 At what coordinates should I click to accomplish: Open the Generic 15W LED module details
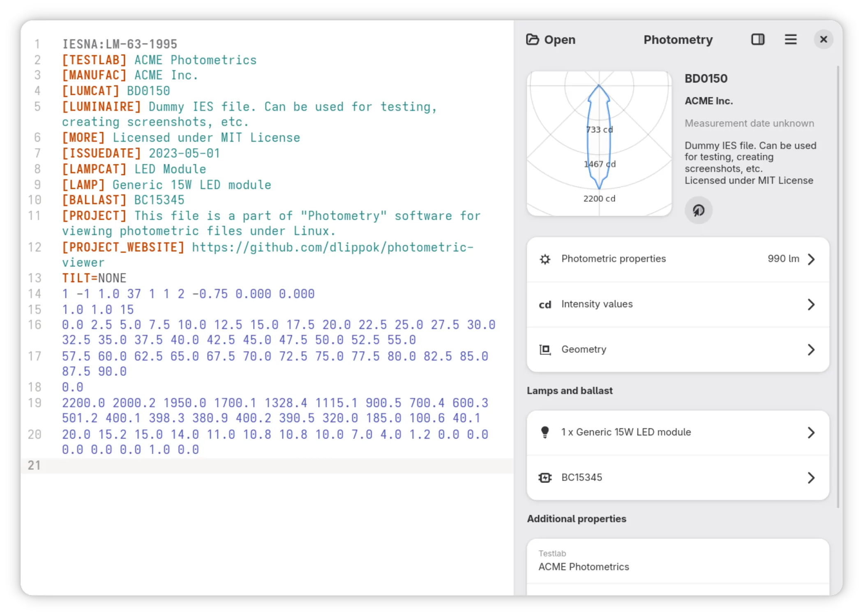678,432
